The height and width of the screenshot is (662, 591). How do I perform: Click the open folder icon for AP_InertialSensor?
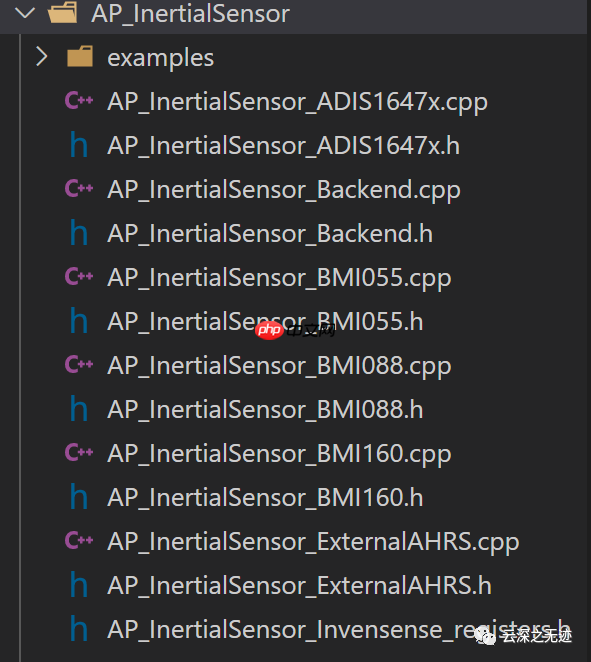(62, 13)
